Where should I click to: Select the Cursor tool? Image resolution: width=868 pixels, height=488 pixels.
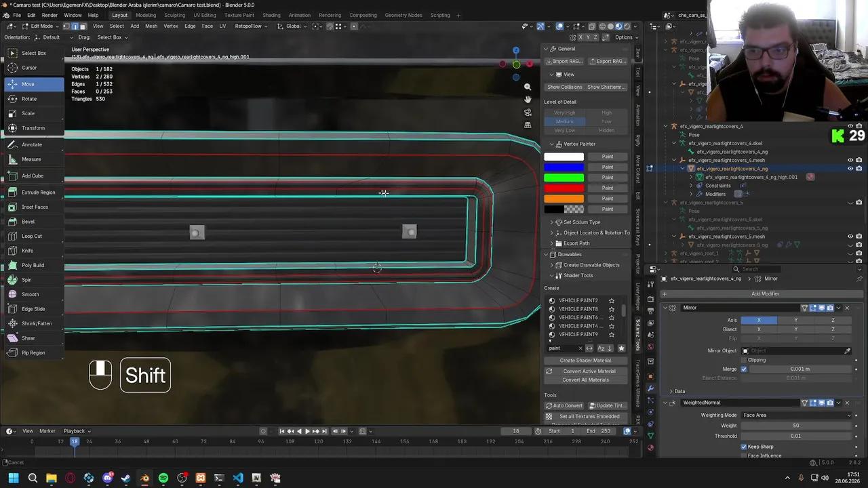click(34, 68)
